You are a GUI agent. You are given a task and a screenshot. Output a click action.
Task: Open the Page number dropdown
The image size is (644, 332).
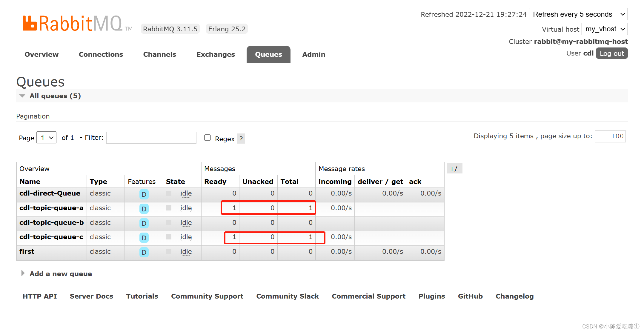click(x=47, y=138)
